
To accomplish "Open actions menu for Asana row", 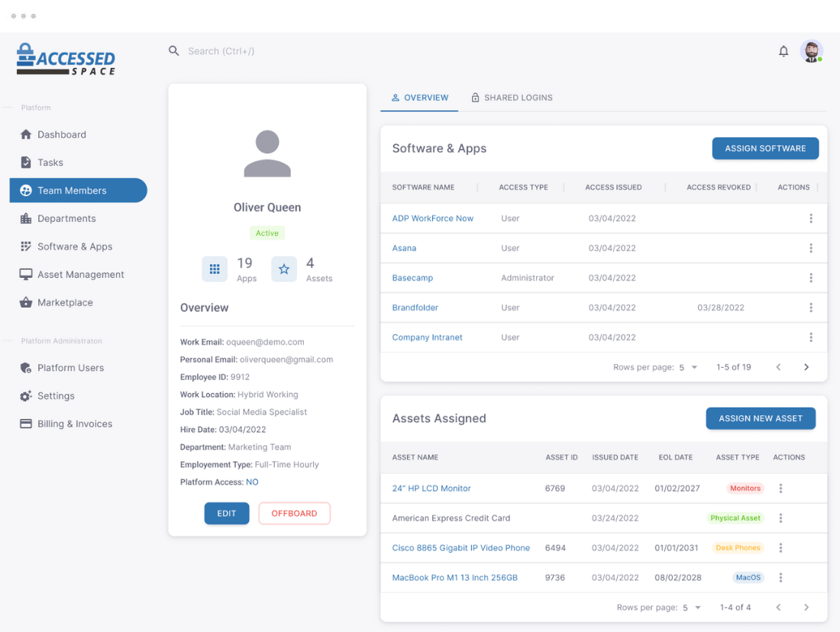I will pos(810,248).
